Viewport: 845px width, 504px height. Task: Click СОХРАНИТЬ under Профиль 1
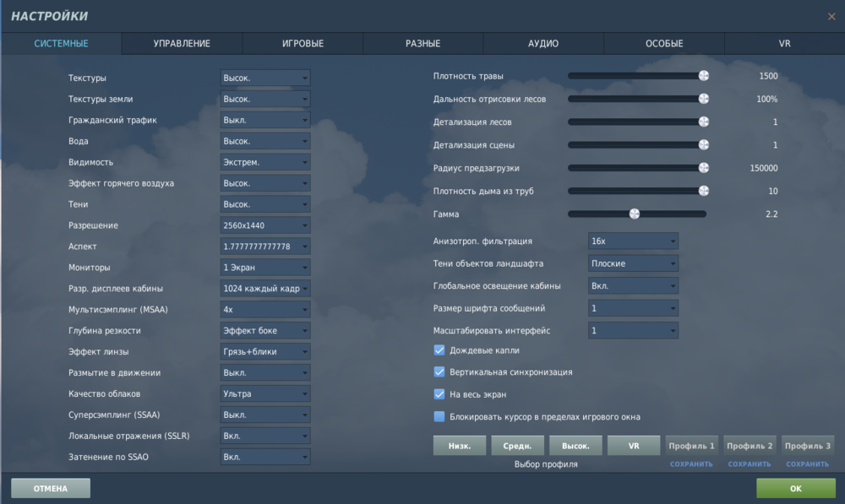click(x=691, y=464)
